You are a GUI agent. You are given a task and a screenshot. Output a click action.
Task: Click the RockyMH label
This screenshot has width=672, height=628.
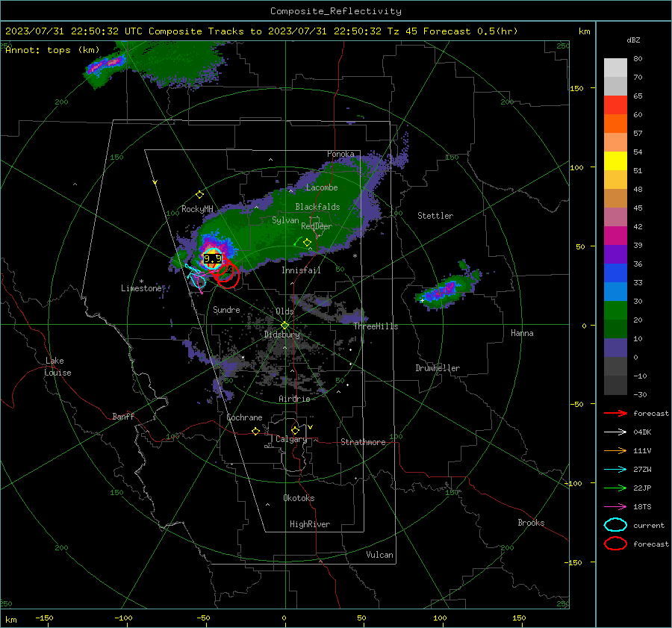point(198,209)
